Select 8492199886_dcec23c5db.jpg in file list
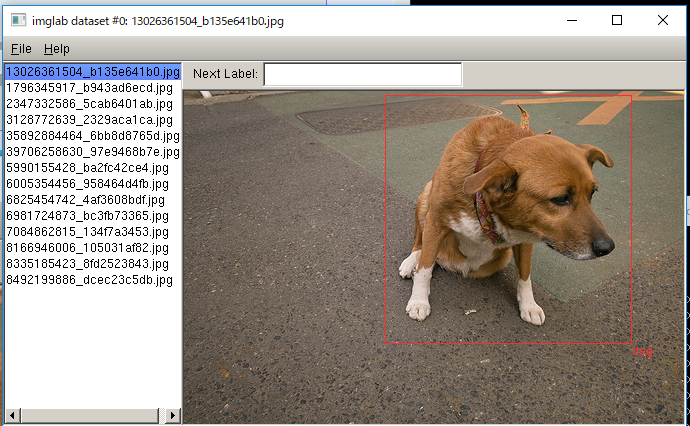The width and height of the screenshot is (690, 426). [93, 280]
